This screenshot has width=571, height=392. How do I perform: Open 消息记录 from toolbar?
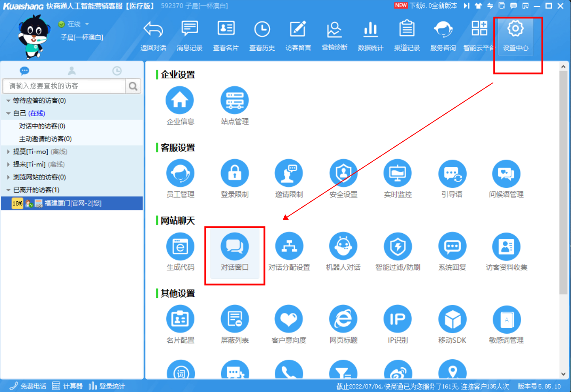click(190, 36)
